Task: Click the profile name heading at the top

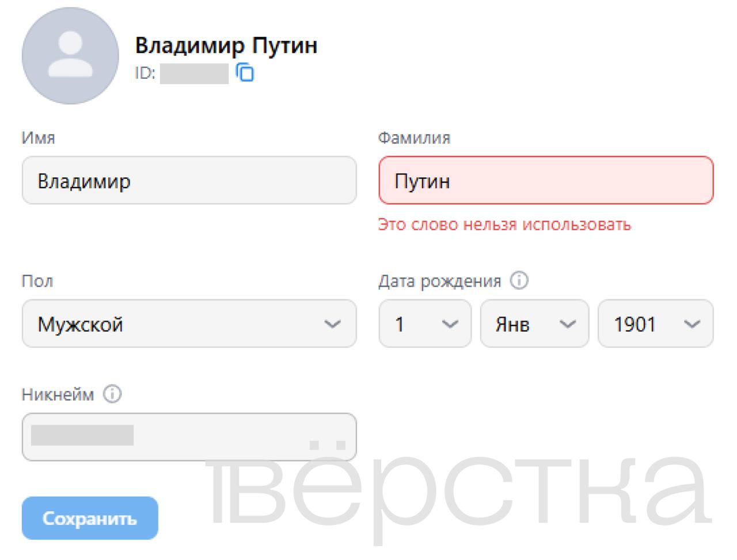Action: click(x=226, y=45)
